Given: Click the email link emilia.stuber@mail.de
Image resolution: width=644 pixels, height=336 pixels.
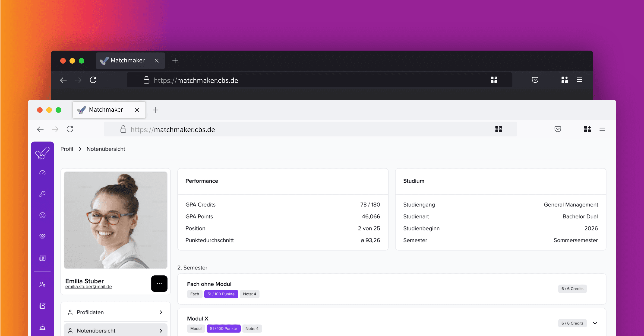Looking at the screenshot, I should pos(88,287).
